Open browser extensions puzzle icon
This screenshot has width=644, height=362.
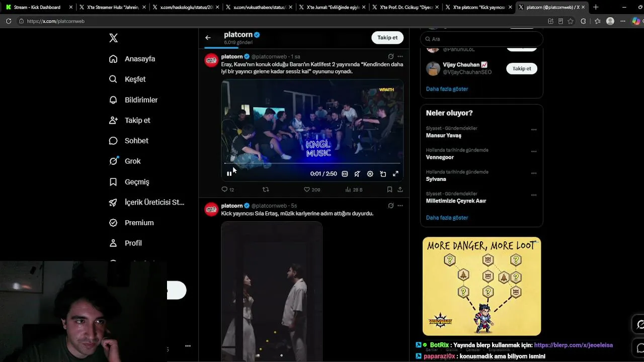click(584, 21)
